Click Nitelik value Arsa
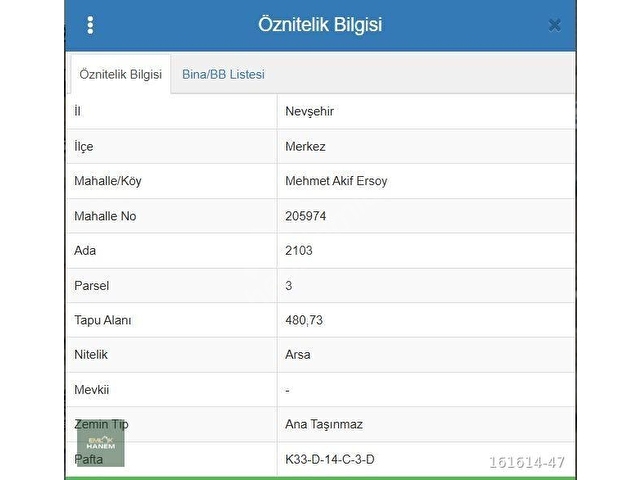This screenshot has height=480, width=640. pyautogui.click(x=298, y=354)
